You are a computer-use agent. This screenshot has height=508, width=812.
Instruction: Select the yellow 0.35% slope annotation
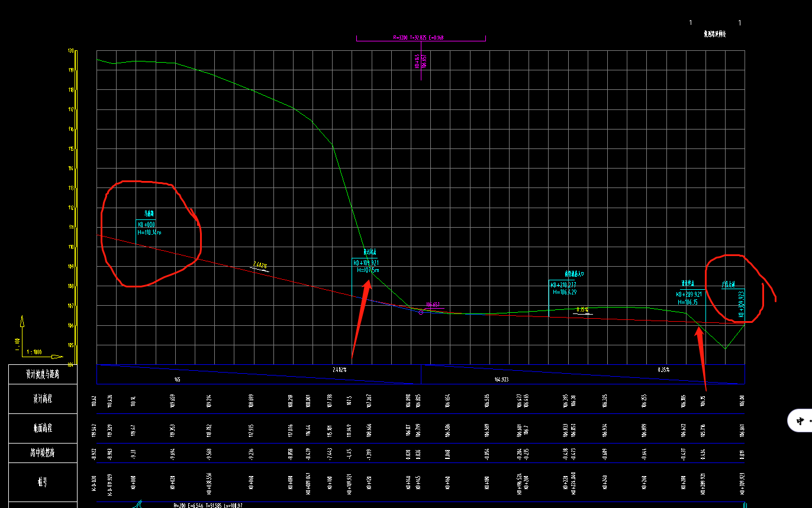582,309
